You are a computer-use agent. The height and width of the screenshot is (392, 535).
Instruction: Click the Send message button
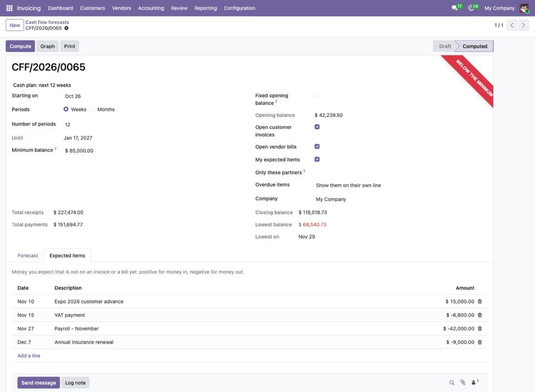point(38,383)
